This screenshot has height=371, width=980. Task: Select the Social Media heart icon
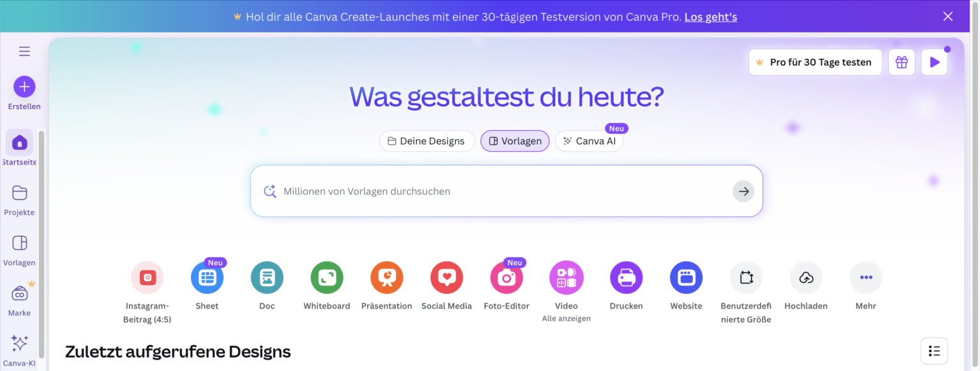(x=447, y=277)
